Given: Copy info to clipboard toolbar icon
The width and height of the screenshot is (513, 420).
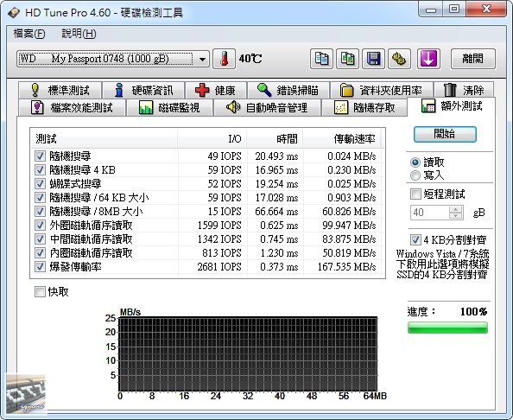Looking at the screenshot, I should [x=321, y=59].
